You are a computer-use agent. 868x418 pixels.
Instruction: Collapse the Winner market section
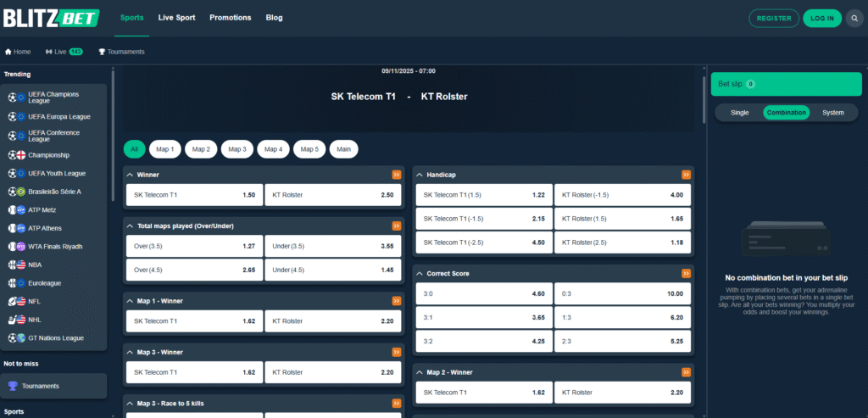click(x=130, y=175)
